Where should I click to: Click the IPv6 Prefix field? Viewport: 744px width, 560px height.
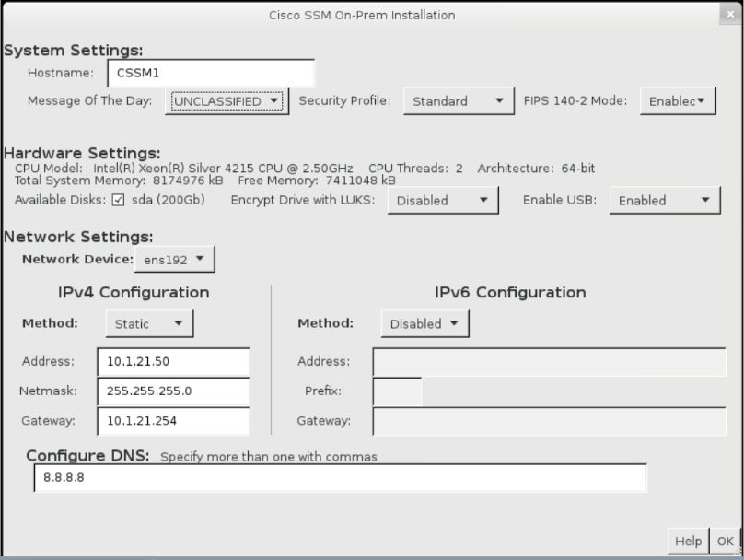397,391
